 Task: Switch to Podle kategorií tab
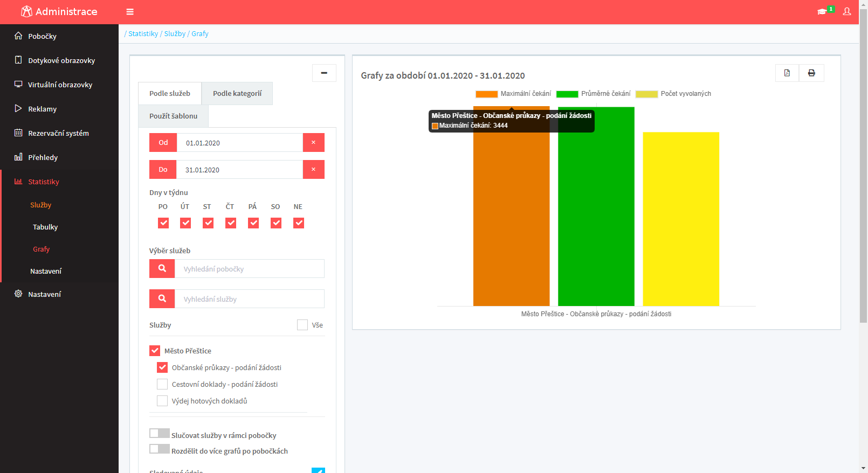coord(237,93)
